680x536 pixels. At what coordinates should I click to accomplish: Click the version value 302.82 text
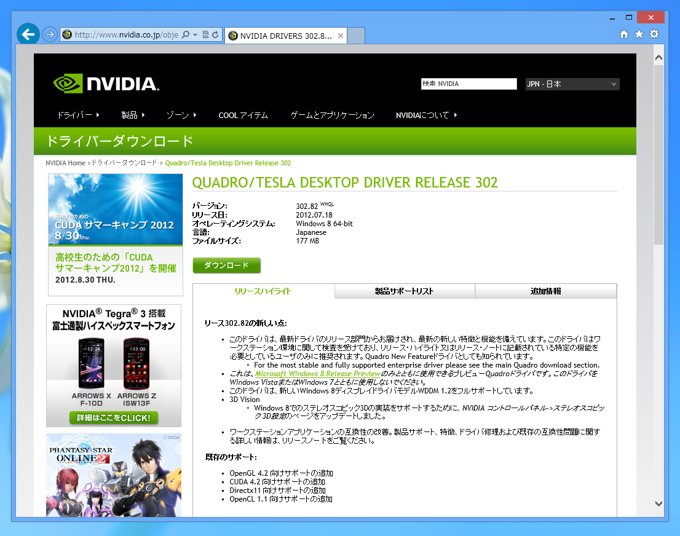(x=307, y=206)
